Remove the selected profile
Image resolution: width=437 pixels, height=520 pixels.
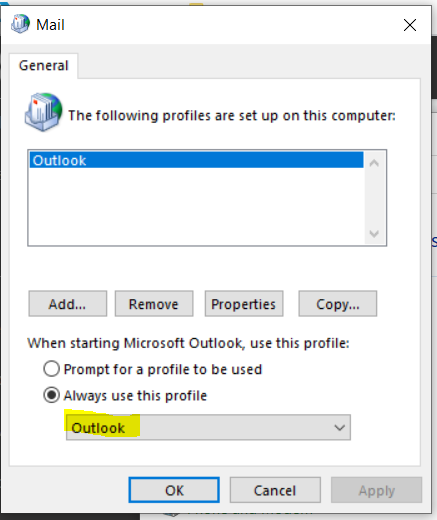point(154,304)
